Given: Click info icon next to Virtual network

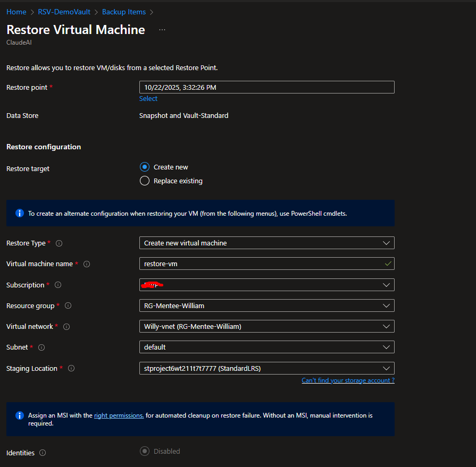Looking at the screenshot, I should tap(66, 327).
